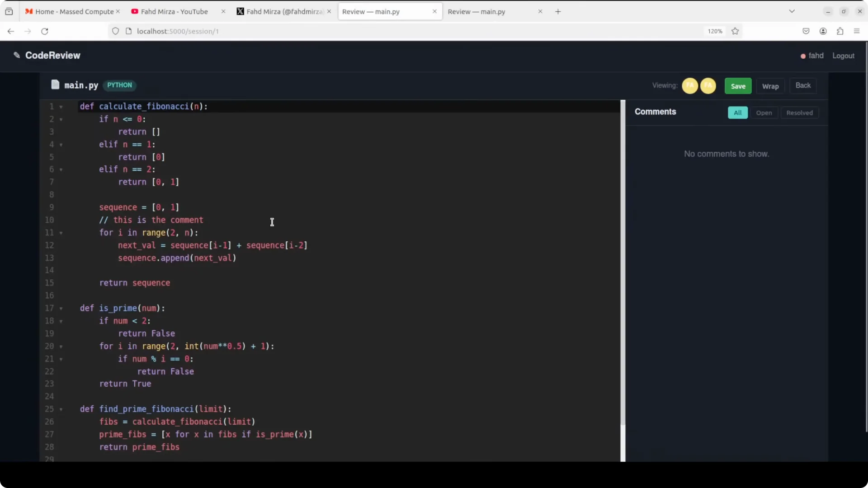
Task: Click the fahd username
Action: (x=816, y=56)
